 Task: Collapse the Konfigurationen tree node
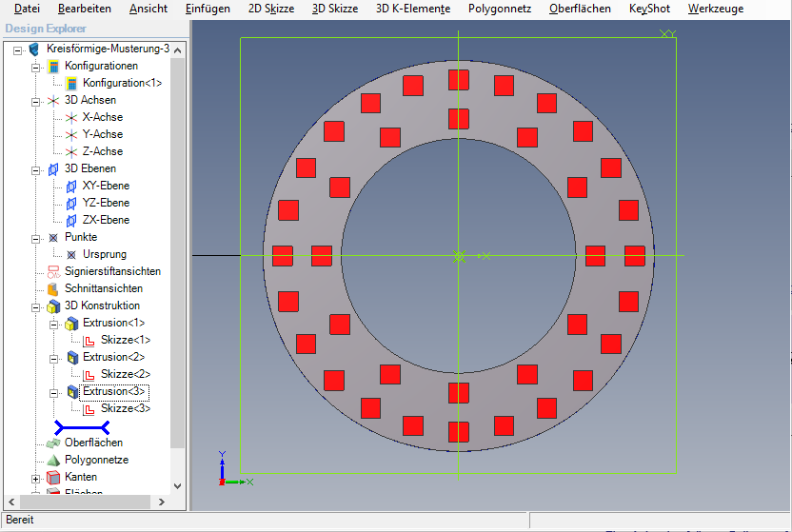pyautogui.click(x=36, y=68)
